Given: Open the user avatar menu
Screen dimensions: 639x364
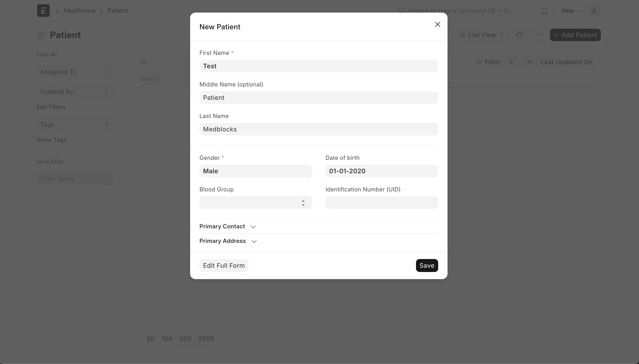Looking at the screenshot, I should [594, 11].
